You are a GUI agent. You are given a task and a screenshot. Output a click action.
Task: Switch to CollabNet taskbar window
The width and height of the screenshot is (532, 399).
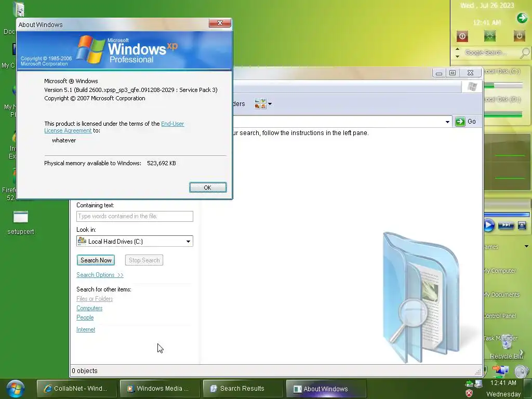(x=76, y=389)
